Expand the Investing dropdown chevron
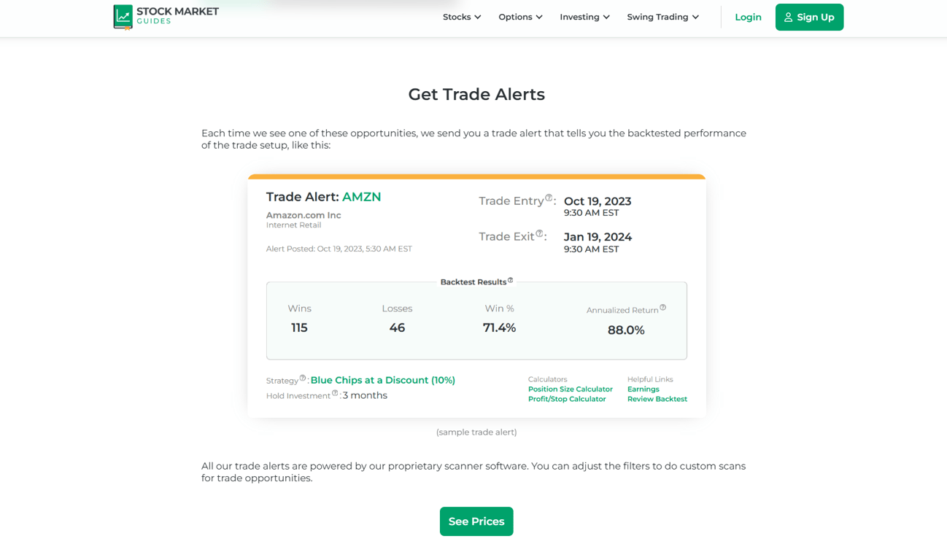 click(x=606, y=17)
